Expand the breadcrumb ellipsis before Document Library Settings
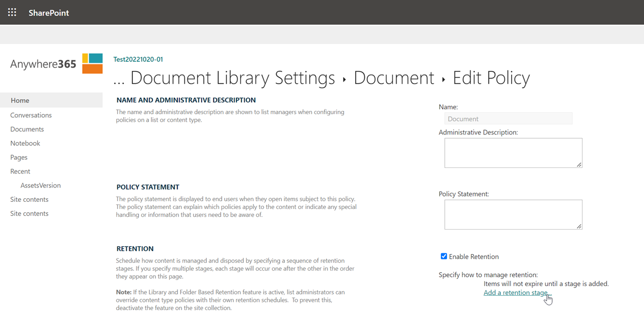644x322 pixels. pos(119,79)
